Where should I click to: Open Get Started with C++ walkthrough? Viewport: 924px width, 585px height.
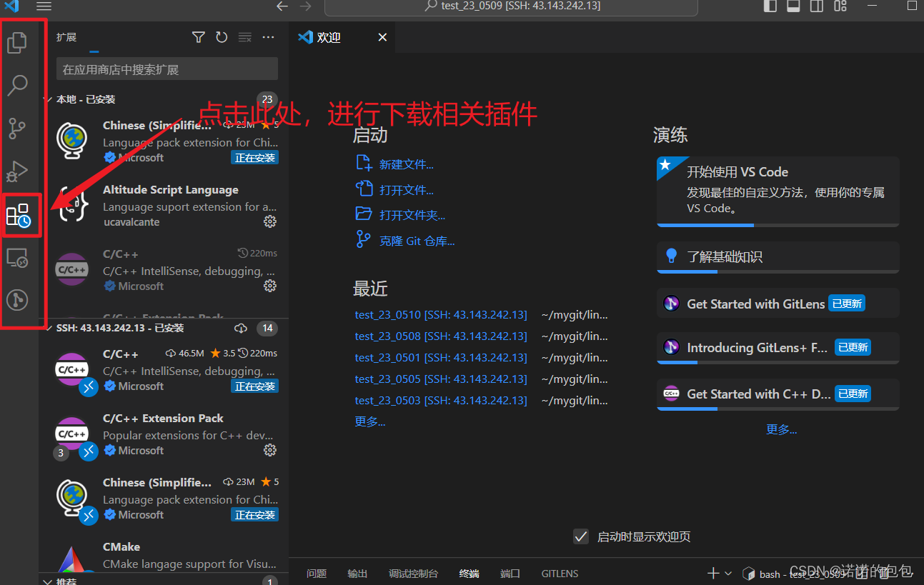coord(778,394)
